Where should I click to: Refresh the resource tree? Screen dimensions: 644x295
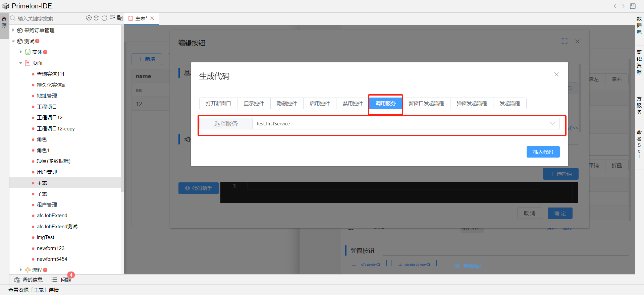click(x=104, y=18)
